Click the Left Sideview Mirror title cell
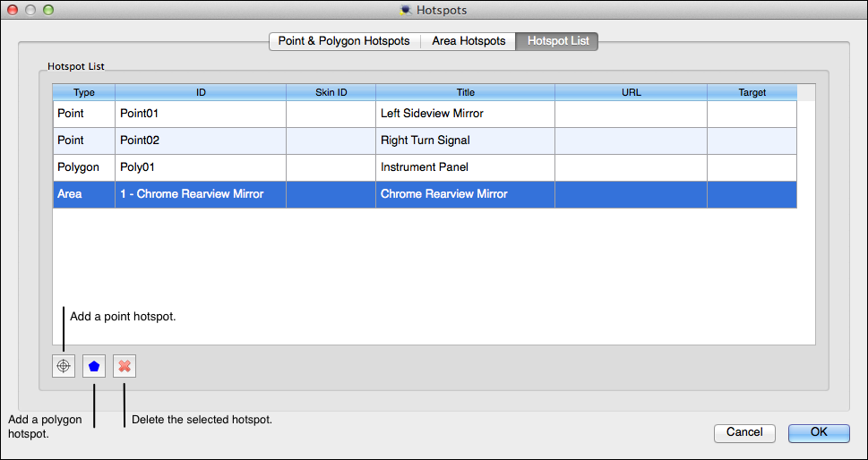 point(465,114)
